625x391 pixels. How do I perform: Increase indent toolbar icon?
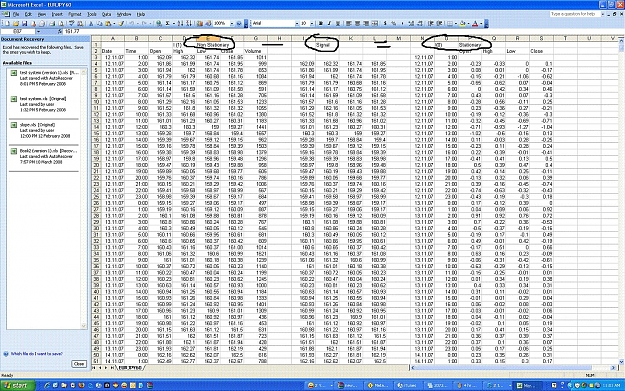point(439,24)
